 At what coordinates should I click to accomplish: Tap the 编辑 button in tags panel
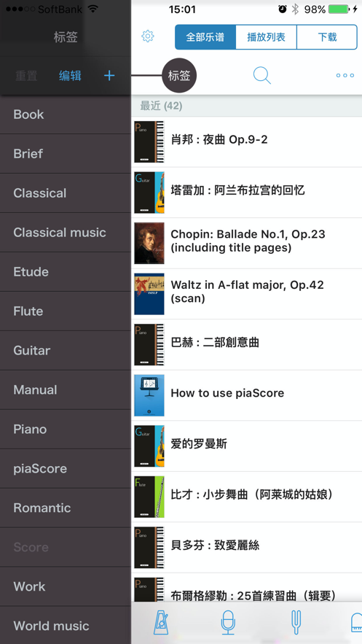[70, 76]
